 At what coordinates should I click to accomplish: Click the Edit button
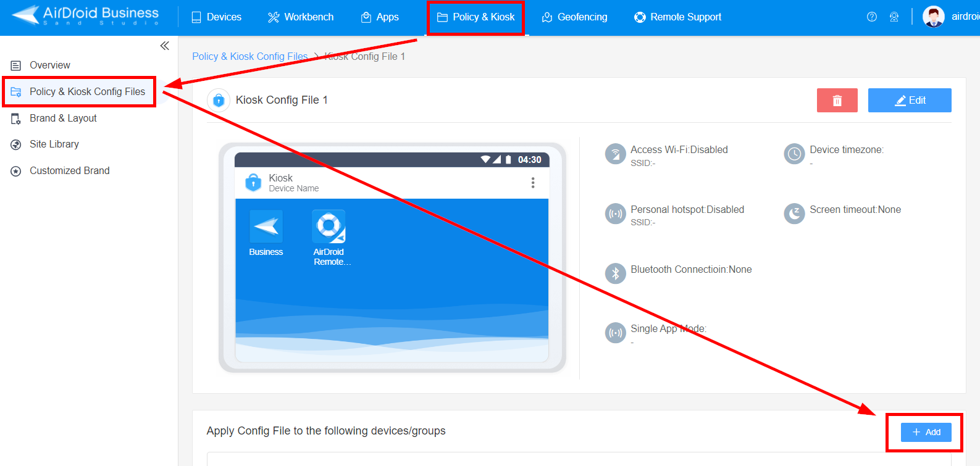(910, 100)
